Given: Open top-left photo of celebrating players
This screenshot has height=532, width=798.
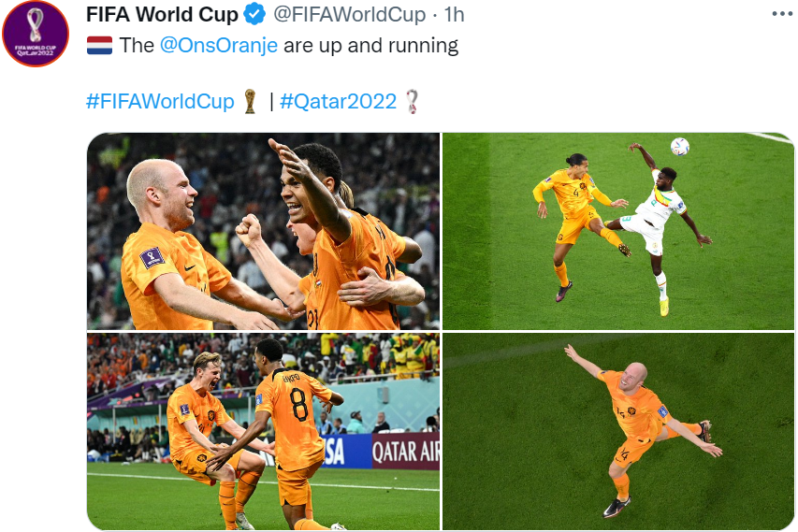Looking at the screenshot, I should click(x=263, y=232).
